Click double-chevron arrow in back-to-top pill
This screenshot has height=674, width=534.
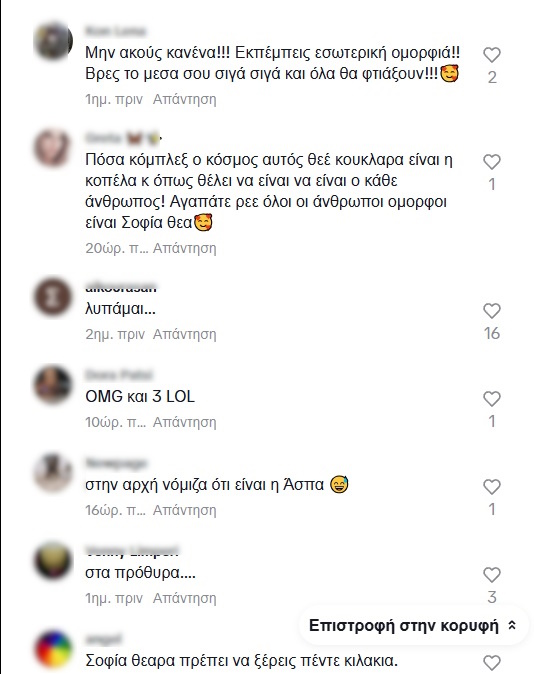(x=512, y=626)
